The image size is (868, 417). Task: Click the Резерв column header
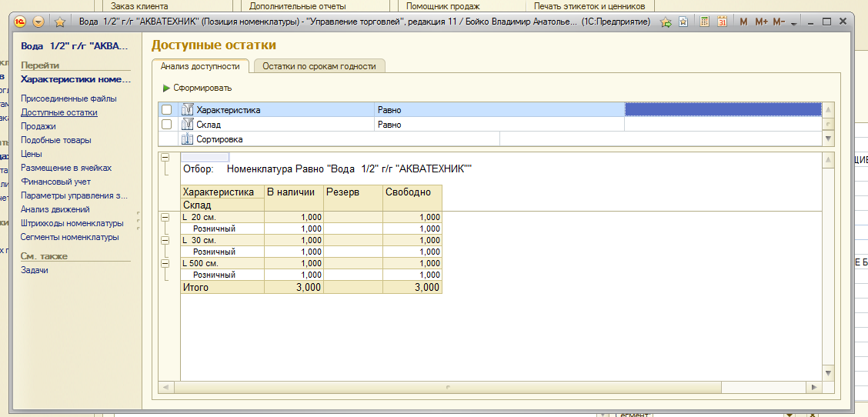[353, 198]
